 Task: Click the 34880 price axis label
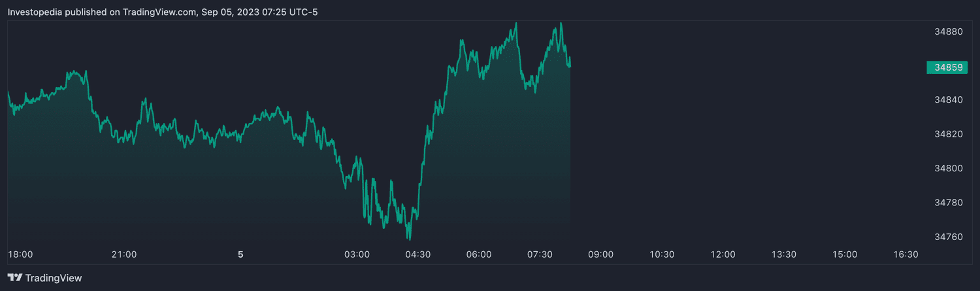click(x=947, y=31)
